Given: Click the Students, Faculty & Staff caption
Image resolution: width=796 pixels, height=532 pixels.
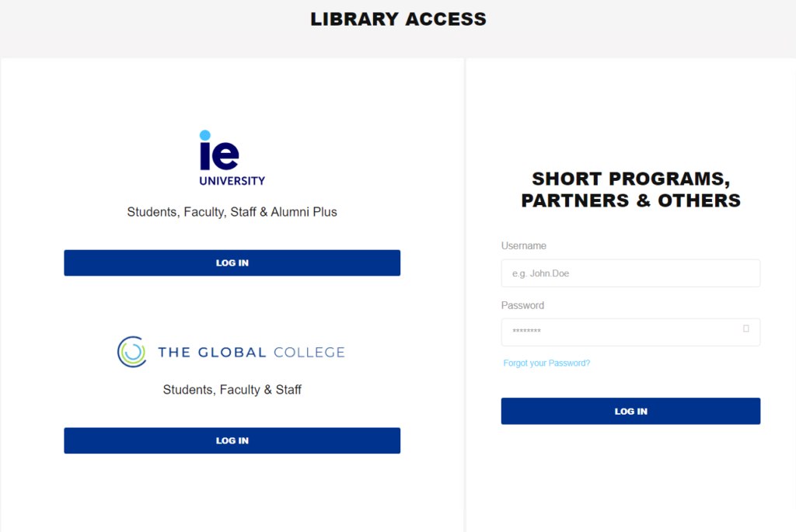Looking at the screenshot, I should coord(232,390).
